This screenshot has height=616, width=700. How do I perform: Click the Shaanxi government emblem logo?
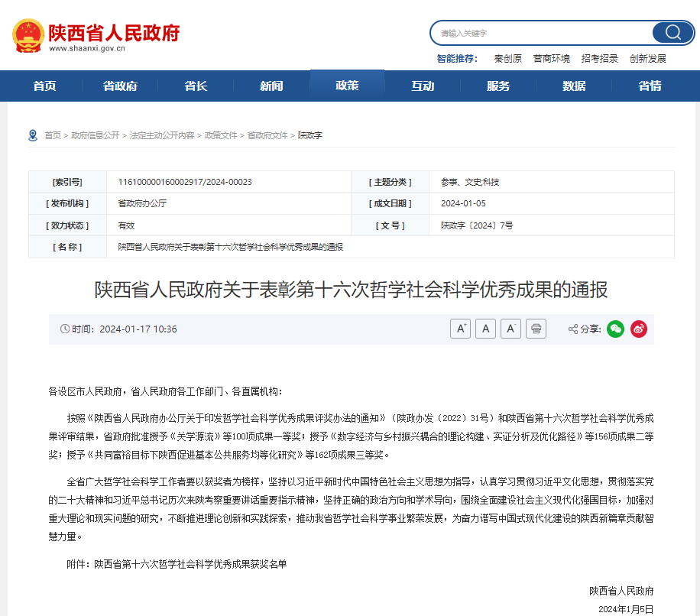(x=28, y=34)
